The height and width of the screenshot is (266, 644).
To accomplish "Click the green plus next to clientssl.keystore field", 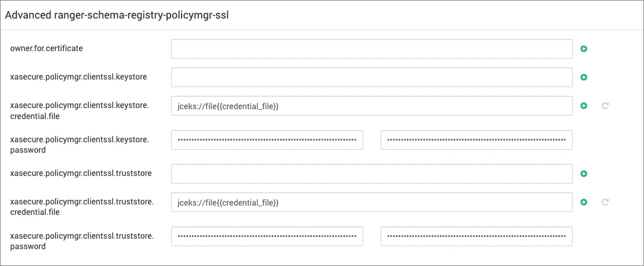I will tap(584, 77).
